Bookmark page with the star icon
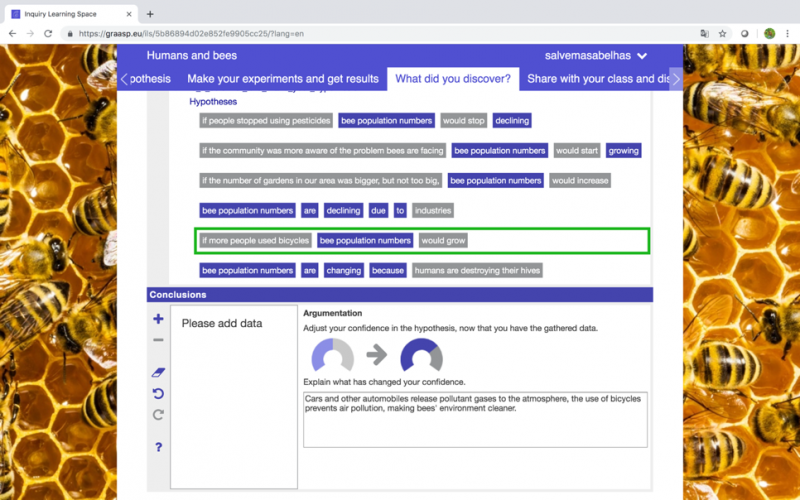 click(722, 34)
